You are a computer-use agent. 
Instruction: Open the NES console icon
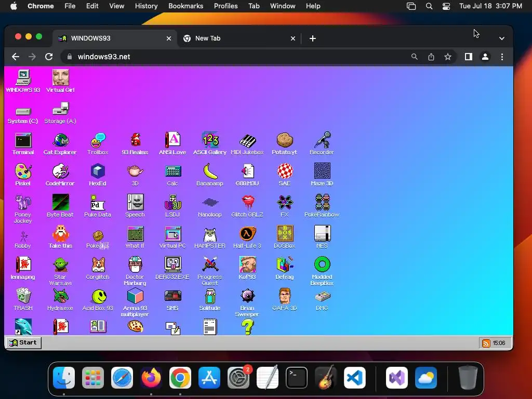322,237
